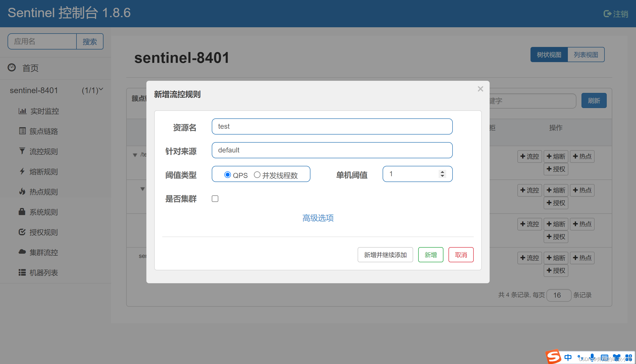636x364 pixels.
Task: Click the green 新增 button
Action: tap(431, 255)
